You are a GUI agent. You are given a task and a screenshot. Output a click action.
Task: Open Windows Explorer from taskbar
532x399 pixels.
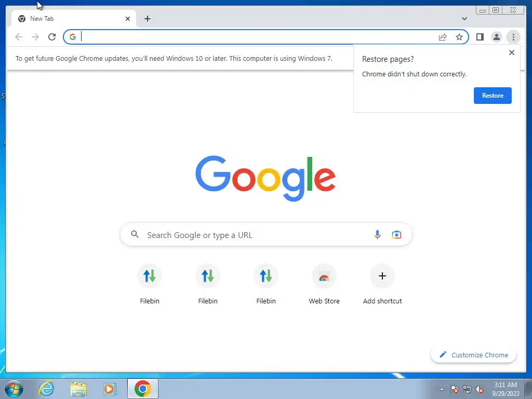pyautogui.click(x=78, y=389)
